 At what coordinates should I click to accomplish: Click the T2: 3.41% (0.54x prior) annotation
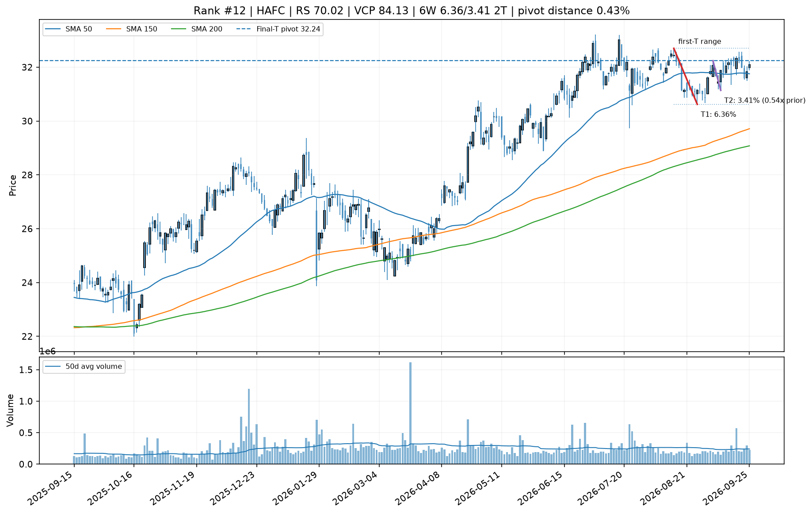point(765,100)
